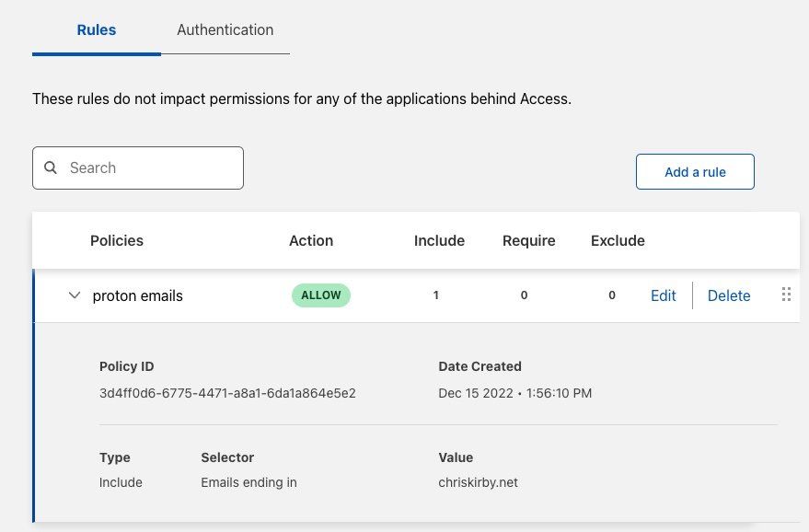The width and height of the screenshot is (809, 532).
Task: Click the Add a rule button
Action: click(695, 172)
